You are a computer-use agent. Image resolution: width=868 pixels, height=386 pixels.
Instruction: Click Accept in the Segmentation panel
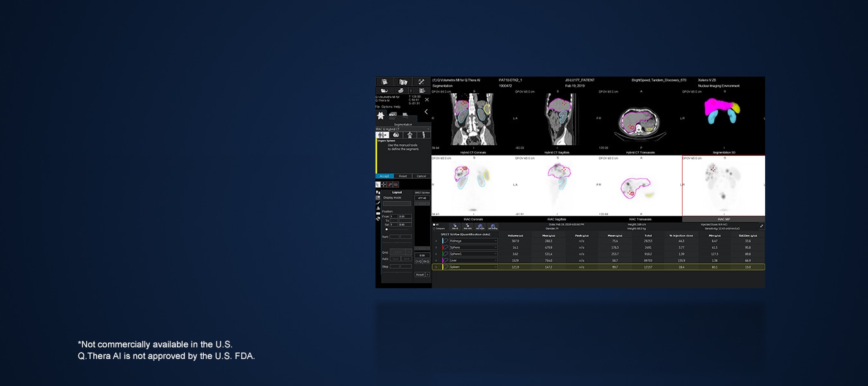tap(384, 176)
